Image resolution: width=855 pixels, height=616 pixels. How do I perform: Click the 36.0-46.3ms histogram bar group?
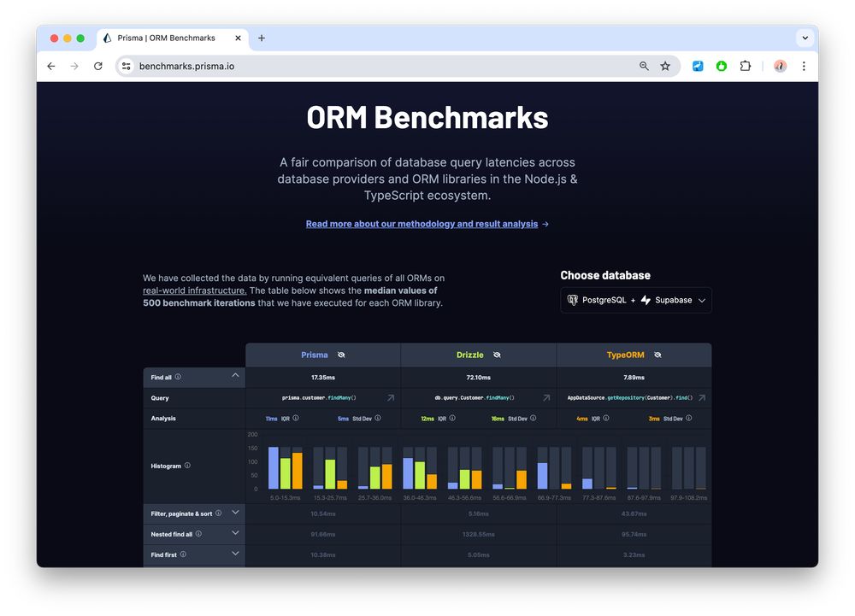point(420,468)
